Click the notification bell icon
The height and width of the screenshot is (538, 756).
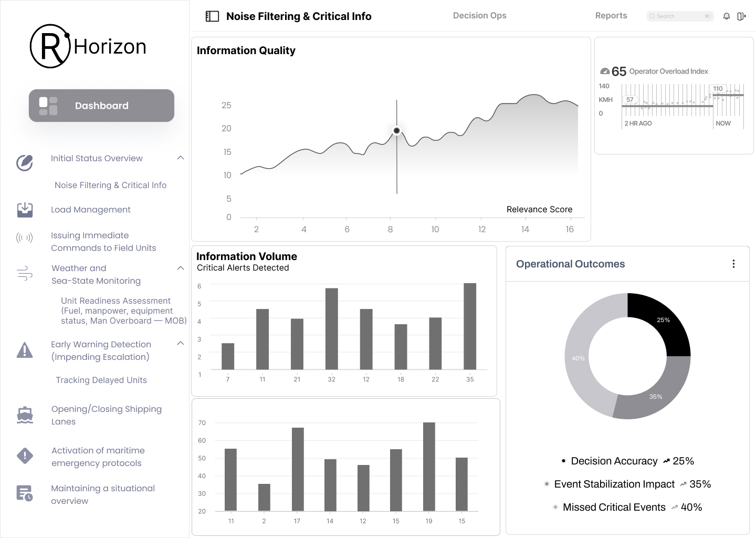click(727, 16)
